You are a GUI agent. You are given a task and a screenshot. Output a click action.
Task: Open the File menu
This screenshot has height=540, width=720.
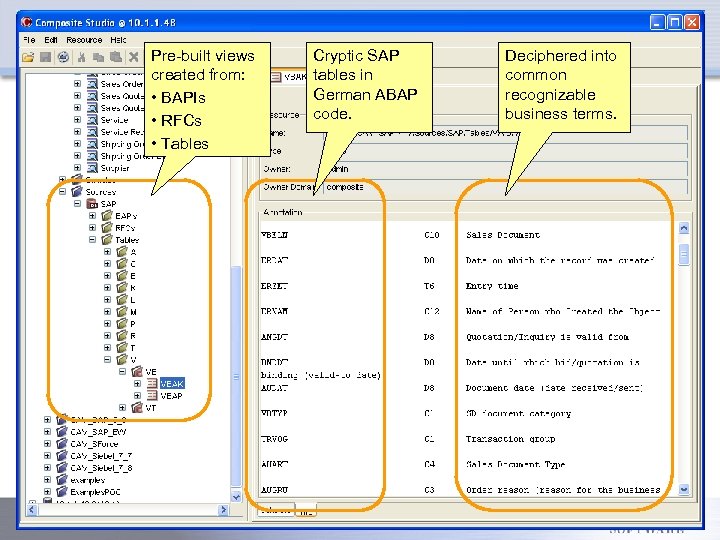29,40
